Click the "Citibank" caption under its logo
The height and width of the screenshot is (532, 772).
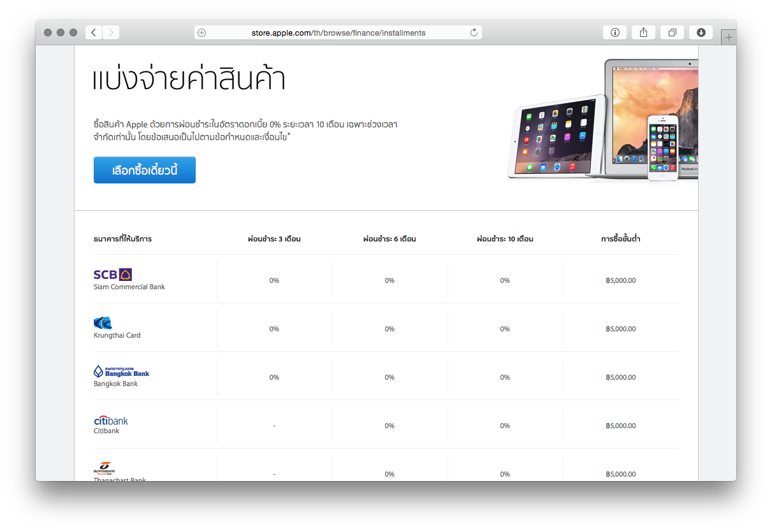tap(106, 431)
